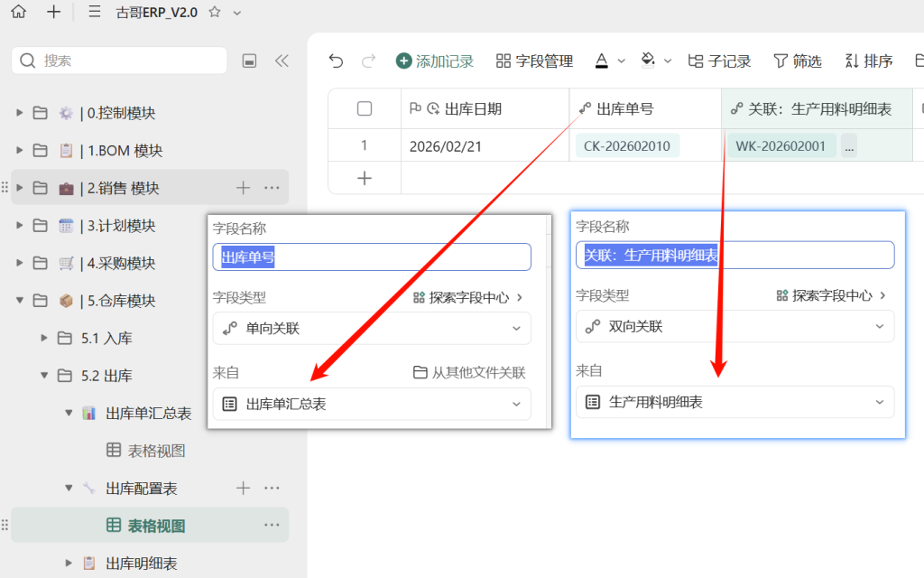Click 出库明细表 in the sidebar

142,564
